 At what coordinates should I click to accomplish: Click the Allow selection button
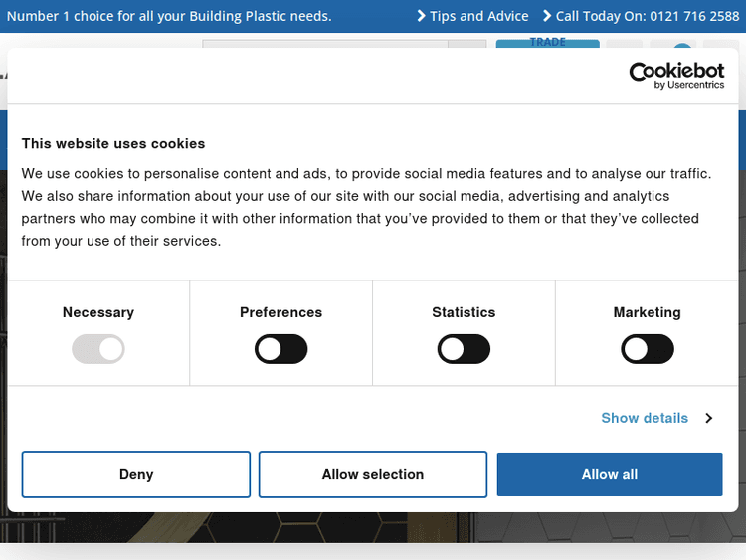373,474
